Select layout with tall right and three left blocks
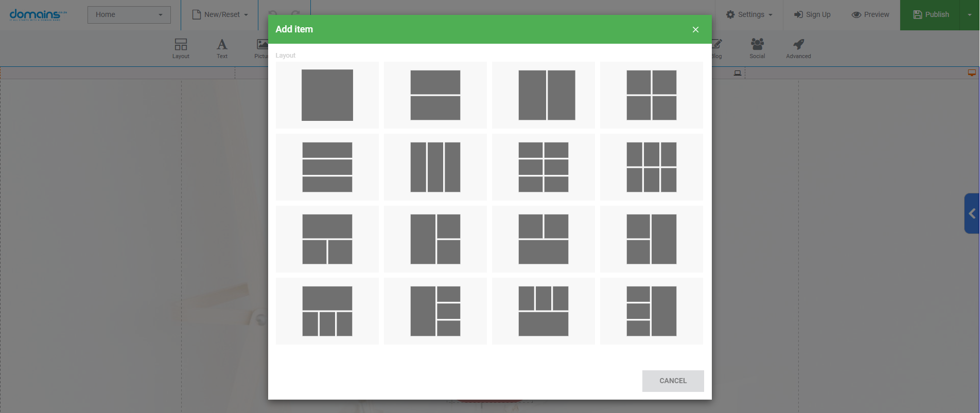Screen dimensions: 980x413 (x=651, y=311)
